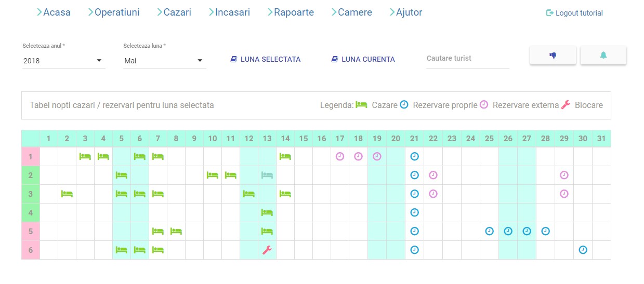
Task: Click the bed icon for room 4 on day 13
Action: point(267,212)
